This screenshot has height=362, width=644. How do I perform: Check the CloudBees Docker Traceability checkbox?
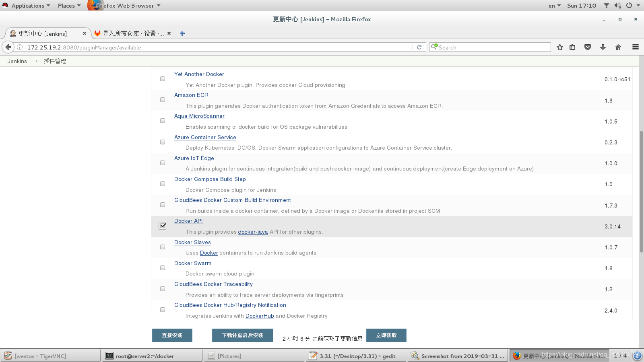click(x=163, y=289)
